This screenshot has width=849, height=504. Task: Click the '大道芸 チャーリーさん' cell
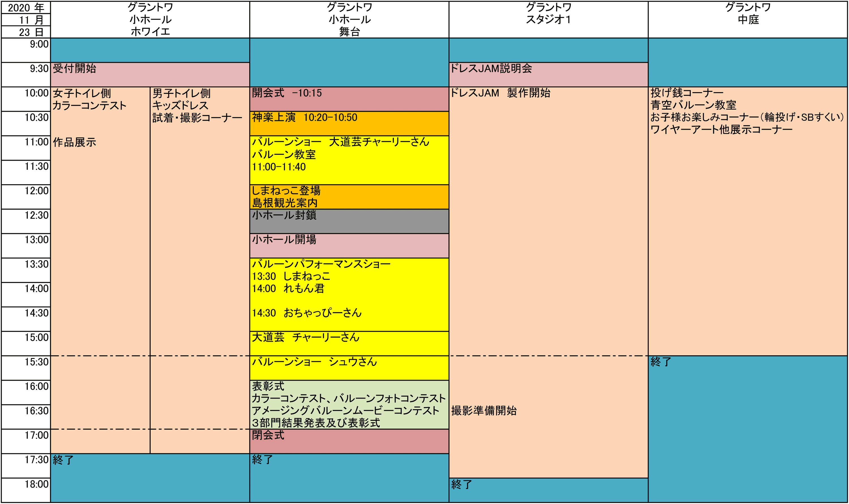point(349,344)
